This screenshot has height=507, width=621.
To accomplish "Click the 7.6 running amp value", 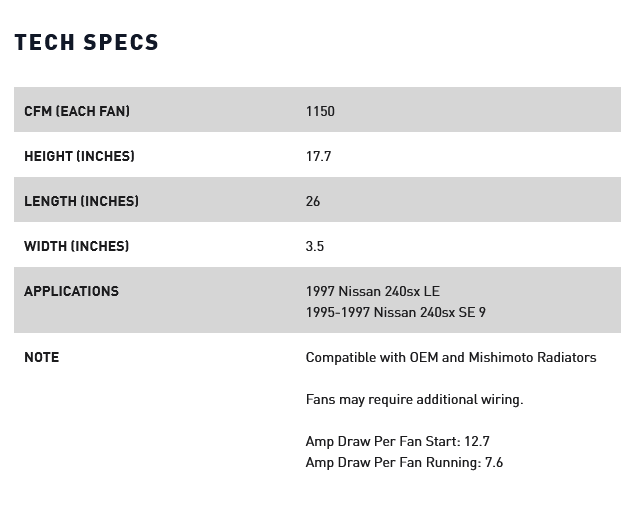I will (493, 462).
